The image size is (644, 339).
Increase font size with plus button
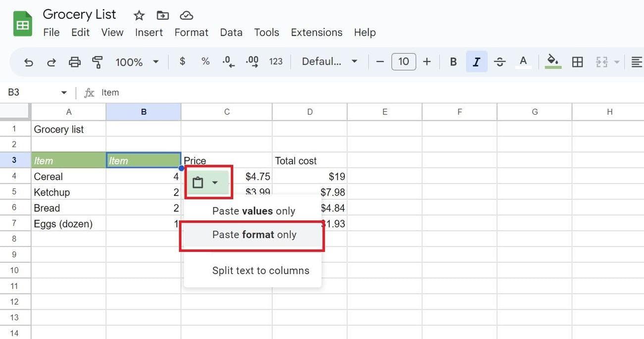[x=427, y=61]
